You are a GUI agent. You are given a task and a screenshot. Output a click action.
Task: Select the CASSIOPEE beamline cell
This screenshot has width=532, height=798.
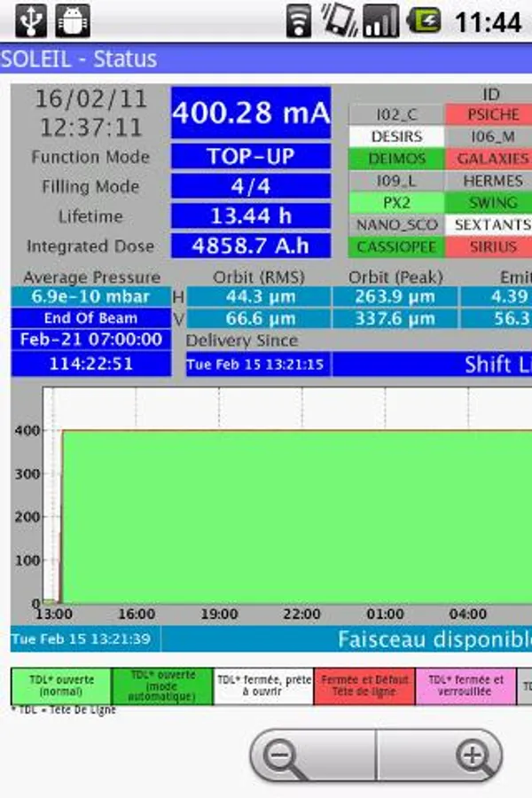pos(396,246)
